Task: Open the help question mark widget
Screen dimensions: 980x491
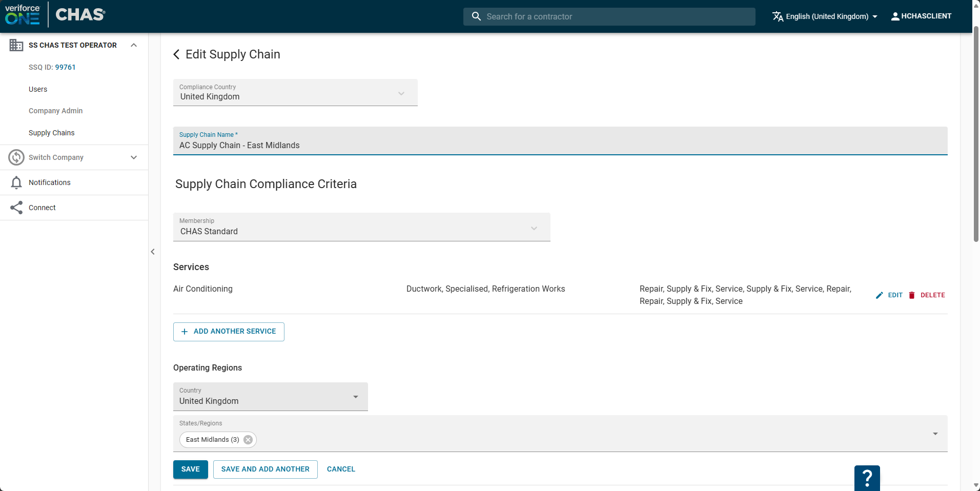Action: (x=867, y=478)
